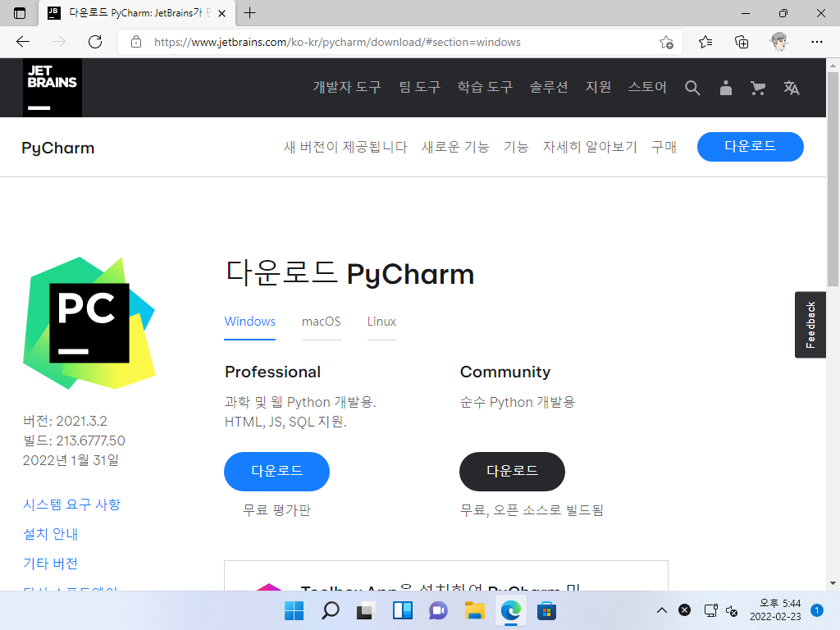840x630 pixels.
Task: Click the PyCharm PC logo image
Action: tap(89, 323)
